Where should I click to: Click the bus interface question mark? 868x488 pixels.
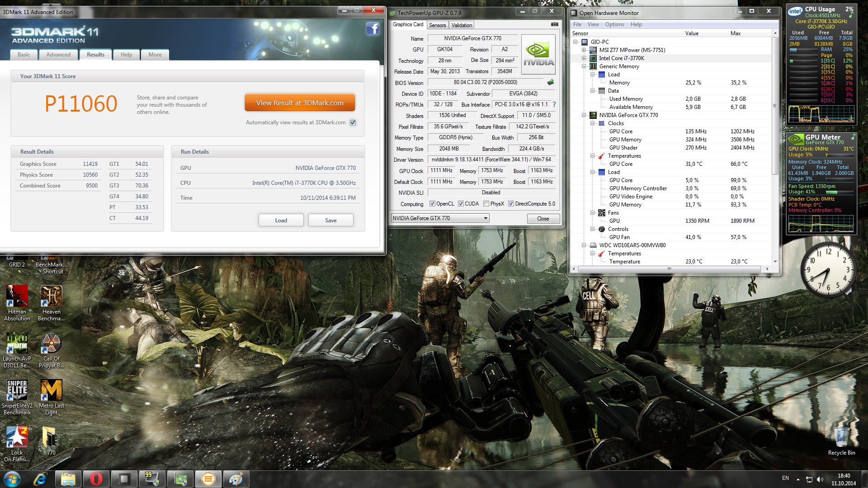click(554, 104)
